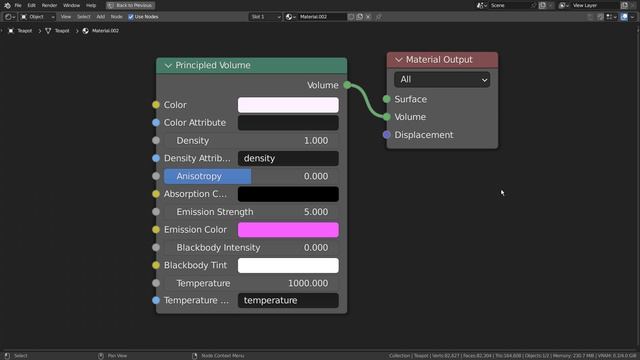
Task: Open the All target dropdown
Action: [x=442, y=80]
